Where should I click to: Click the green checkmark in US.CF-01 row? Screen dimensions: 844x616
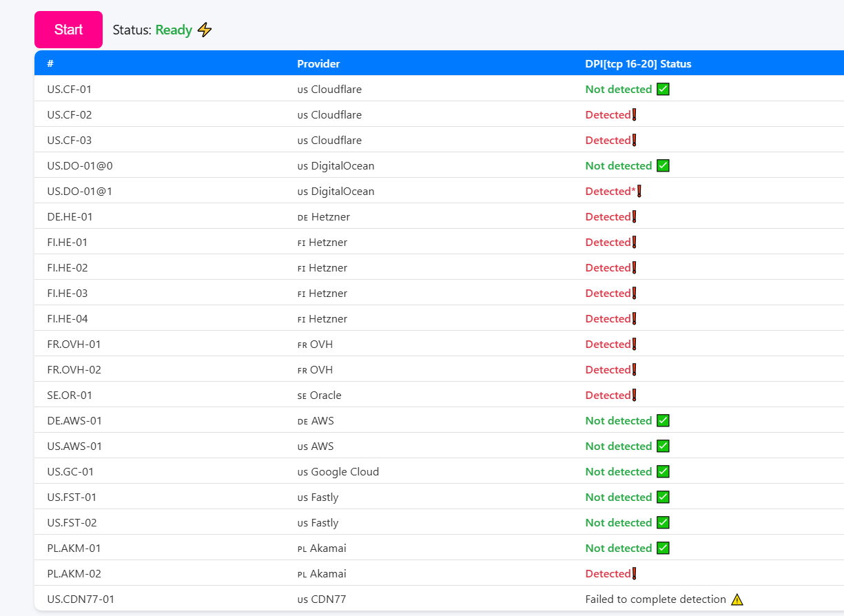663,89
